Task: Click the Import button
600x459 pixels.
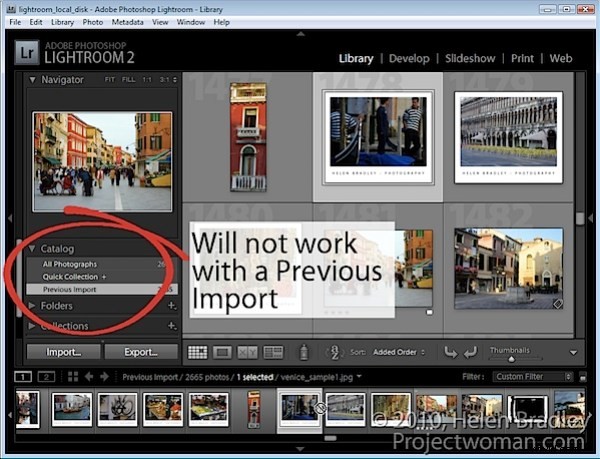Action: click(x=64, y=352)
